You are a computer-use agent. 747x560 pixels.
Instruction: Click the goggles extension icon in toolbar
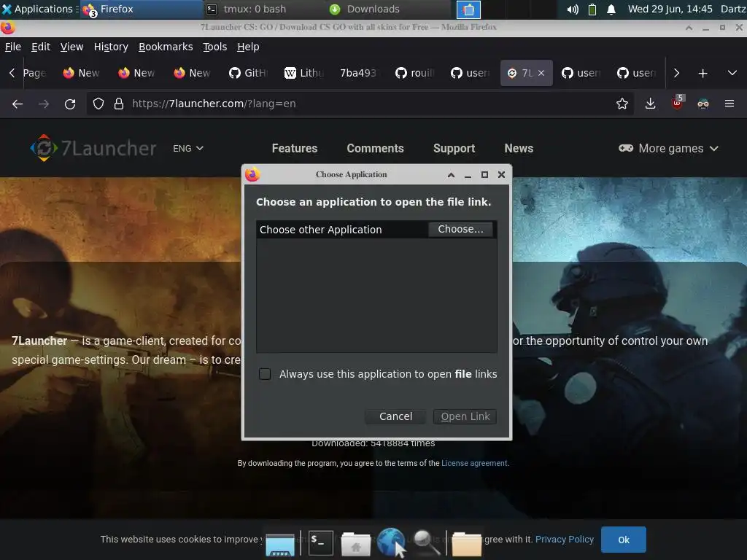[703, 104]
